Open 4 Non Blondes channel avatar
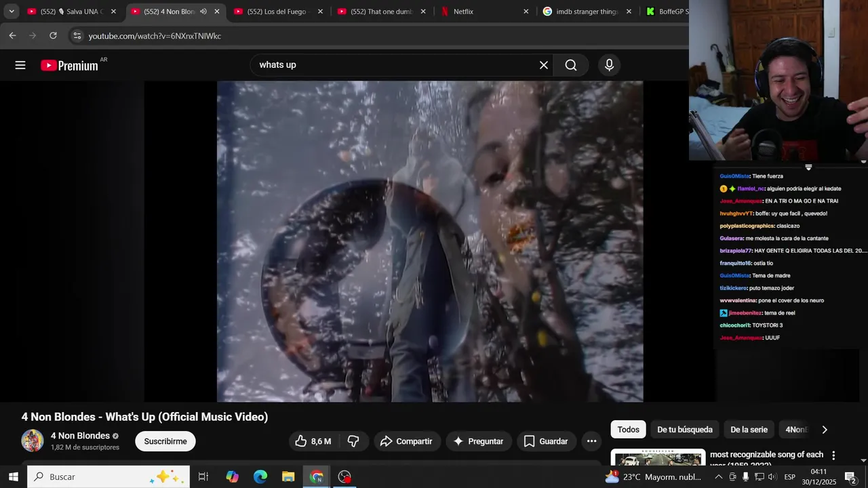The width and height of the screenshot is (868, 488). pos(33,441)
